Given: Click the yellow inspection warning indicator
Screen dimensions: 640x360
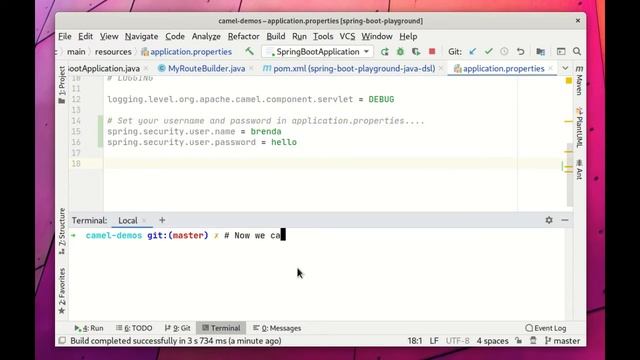Looking at the screenshot, I should coord(569,81).
